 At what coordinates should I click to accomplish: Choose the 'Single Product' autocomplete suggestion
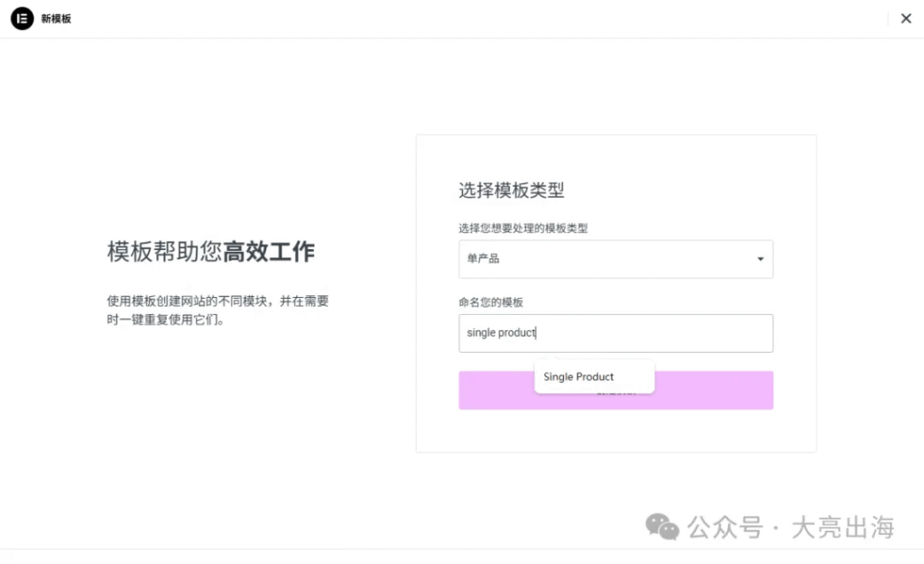pyautogui.click(x=594, y=376)
